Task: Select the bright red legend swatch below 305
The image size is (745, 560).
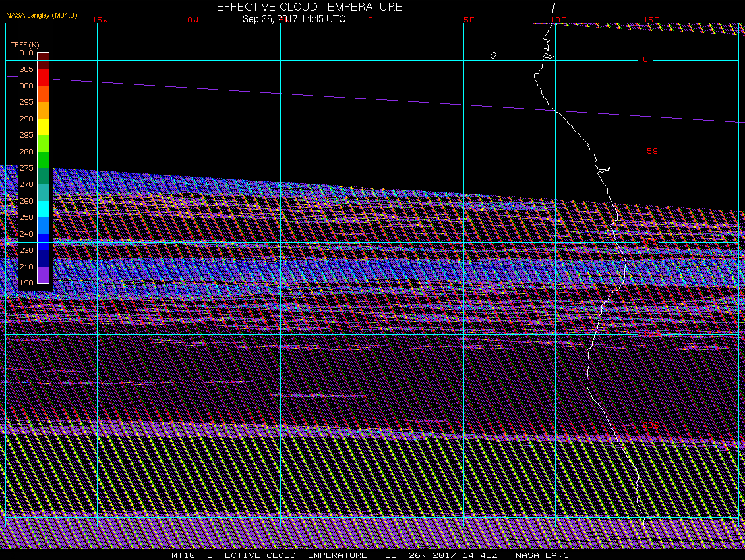Action: (x=44, y=78)
